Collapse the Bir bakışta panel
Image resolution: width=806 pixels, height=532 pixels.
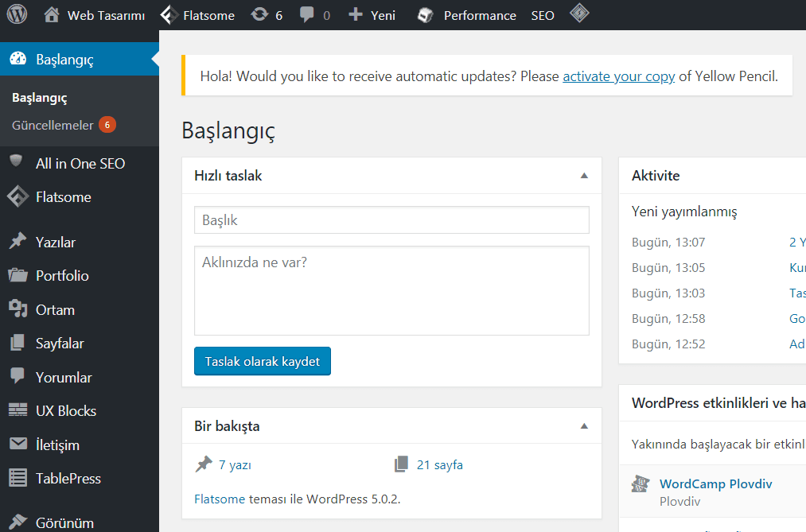(584, 426)
